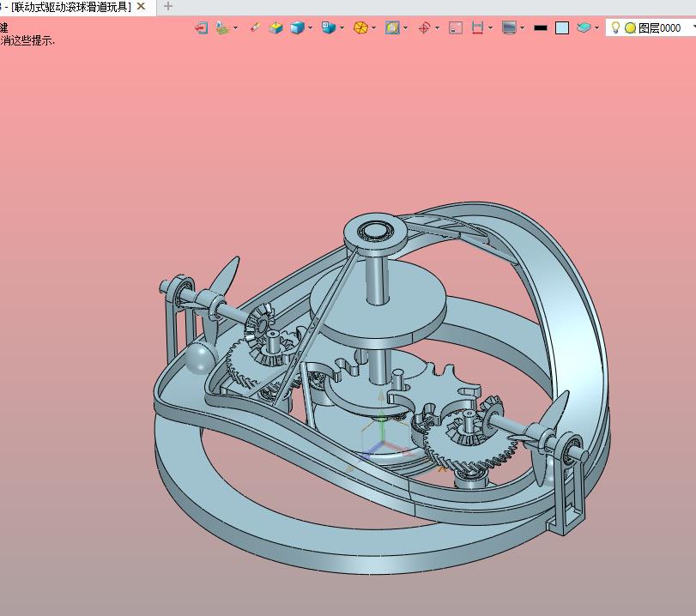Image resolution: width=696 pixels, height=616 pixels.
Task: Click the small red brush toolbar icon
Action: coord(255,27)
